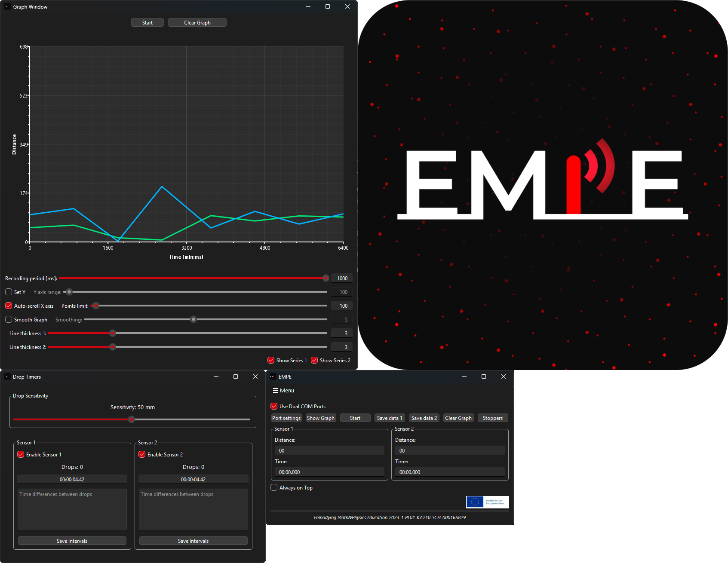Close the Drop Timers window
Screen dimensions: 728x563
[x=255, y=376]
